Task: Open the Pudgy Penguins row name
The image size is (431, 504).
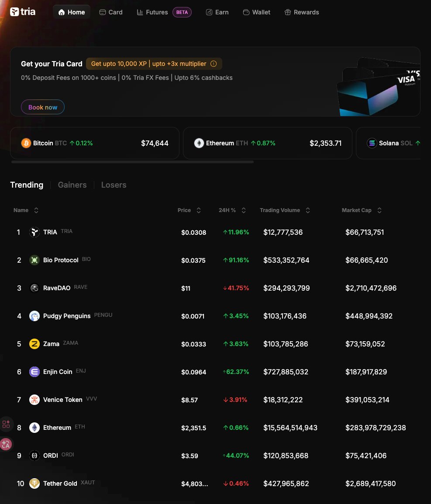Action: [x=67, y=316]
